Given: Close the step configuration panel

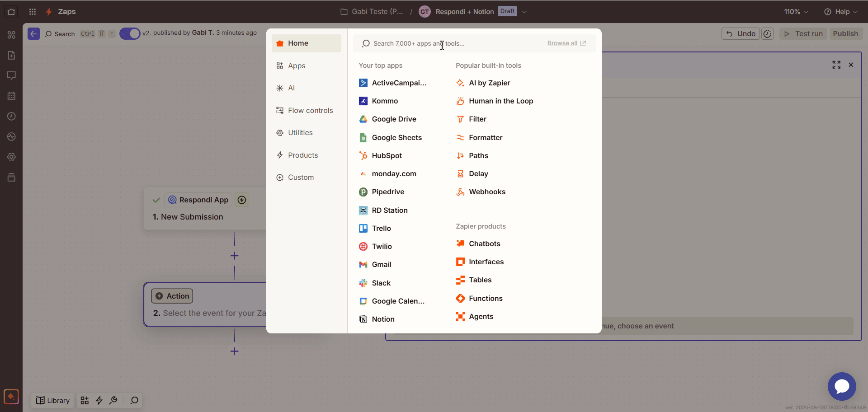Looking at the screenshot, I should [x=851, y=65].
